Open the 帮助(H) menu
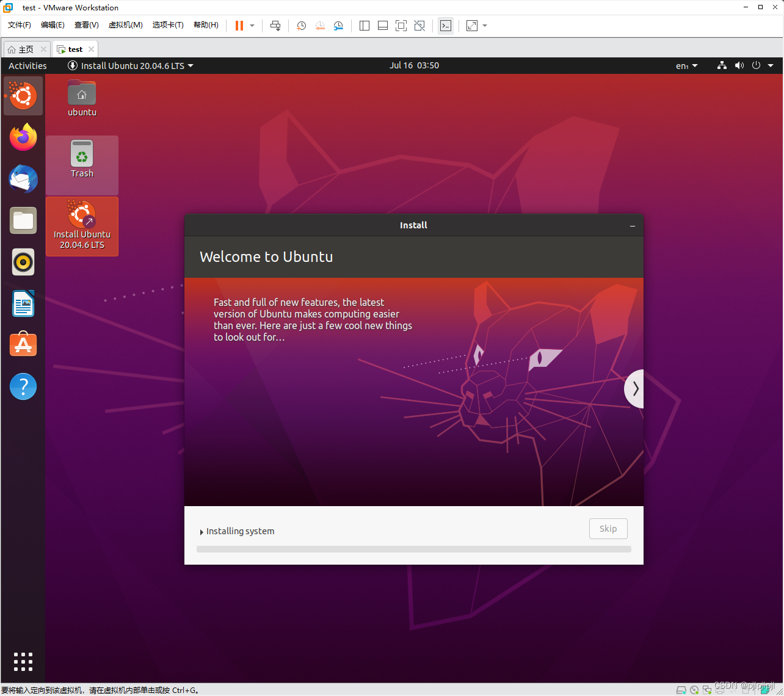This screenshot has width=784, height=696. coord(206,25)
